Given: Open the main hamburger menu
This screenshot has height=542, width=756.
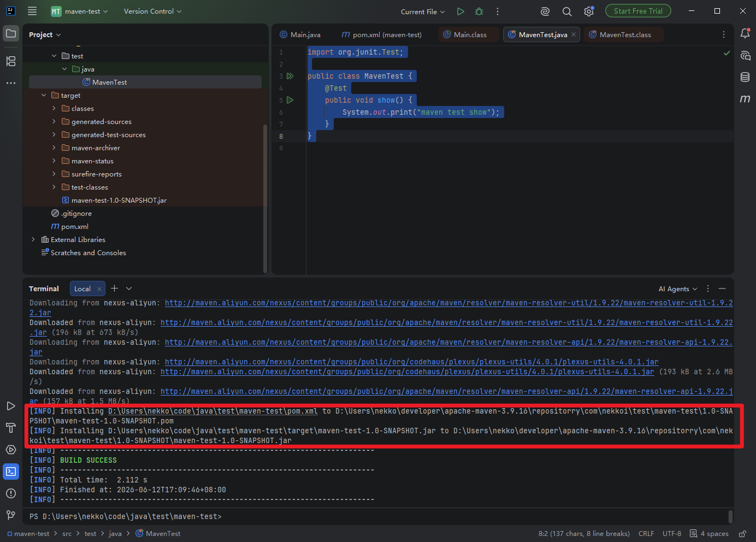Looking at the screenshot, I should coord(32,11).
